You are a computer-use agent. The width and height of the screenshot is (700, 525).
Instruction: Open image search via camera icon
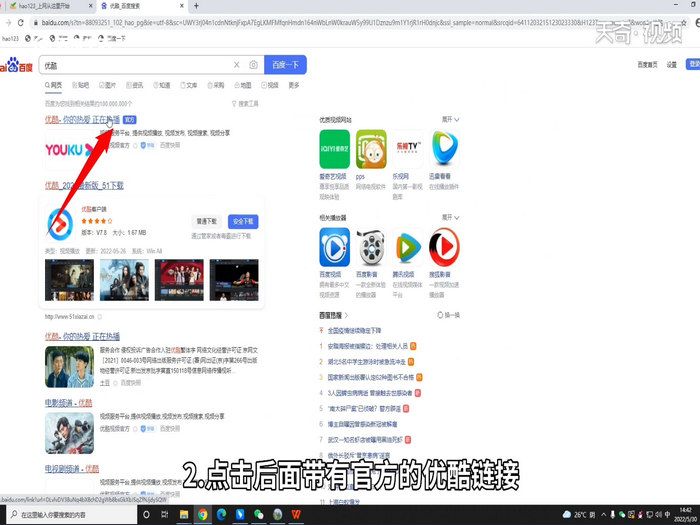click(x=253, y=65)
